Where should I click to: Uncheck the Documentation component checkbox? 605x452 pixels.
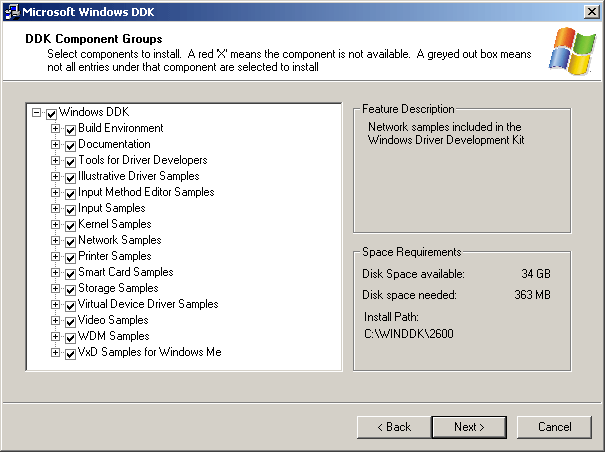(70, 146)
